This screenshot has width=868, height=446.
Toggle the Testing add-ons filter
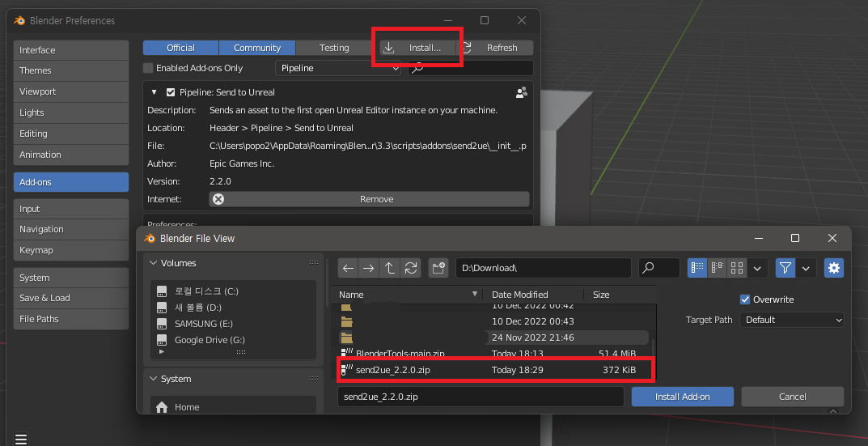coord(334,48)
